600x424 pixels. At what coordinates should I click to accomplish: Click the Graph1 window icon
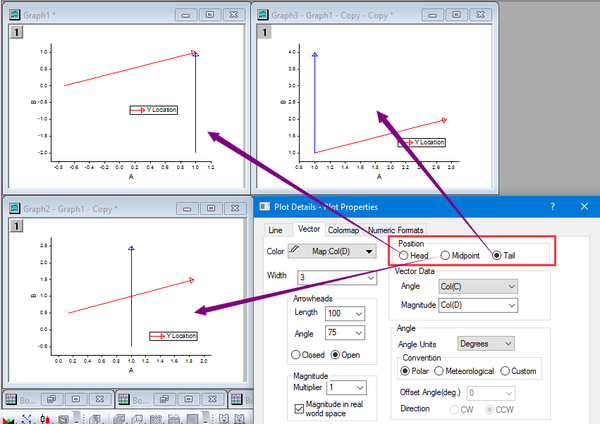click(15, 15)
